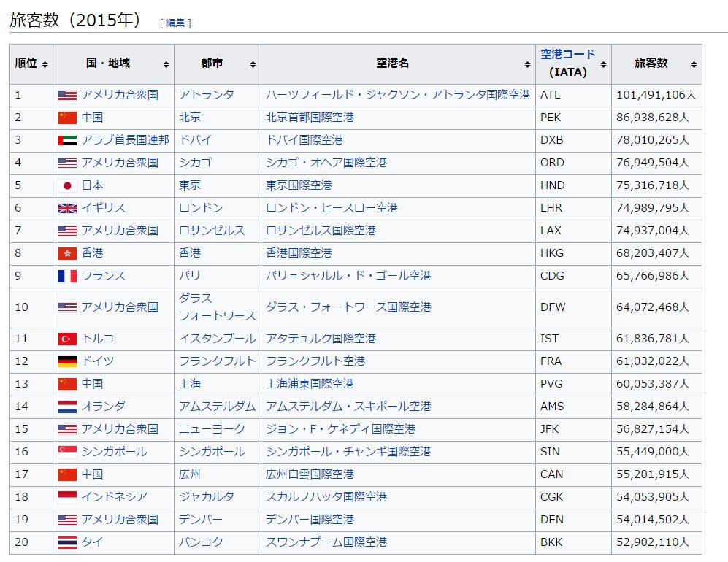Screen dimensions: 728x562
Task: Open 広州白雲国際空港 link
Action: (x=310, y=474)
